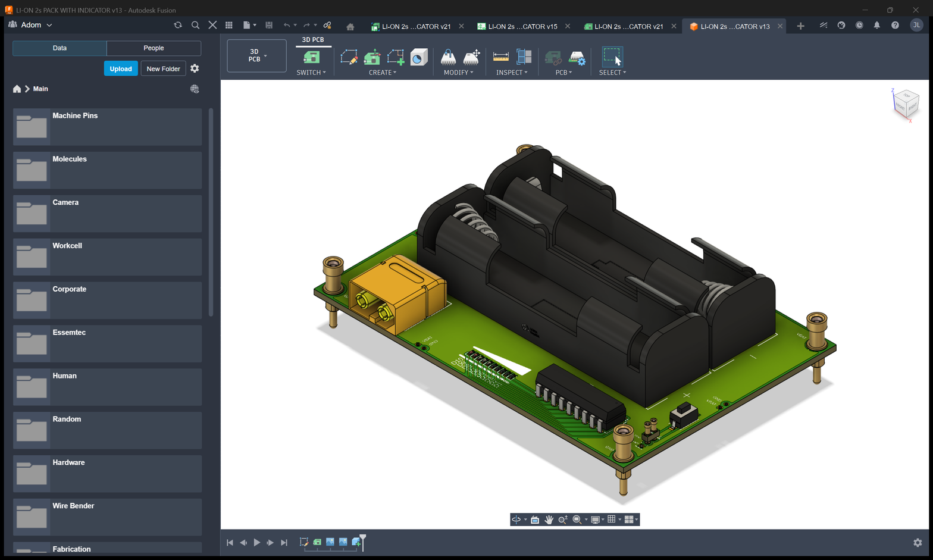Expand the MODIFY menu

click(459, 73)
